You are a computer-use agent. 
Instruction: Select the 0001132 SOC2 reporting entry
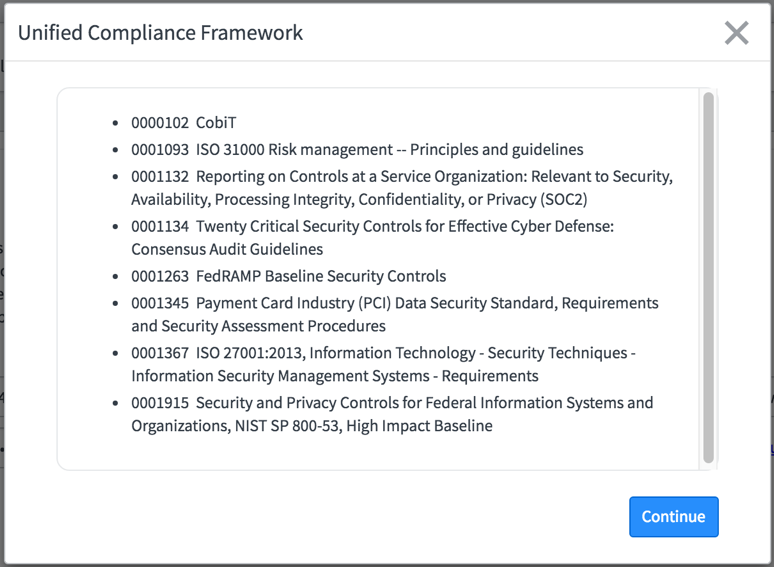coord(402,188)
